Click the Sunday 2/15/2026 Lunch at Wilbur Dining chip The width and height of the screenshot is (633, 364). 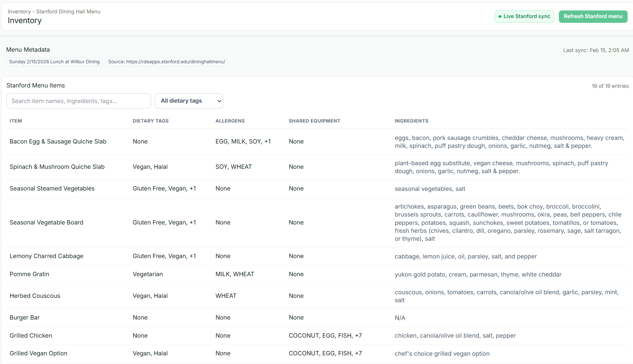(54, 62)
